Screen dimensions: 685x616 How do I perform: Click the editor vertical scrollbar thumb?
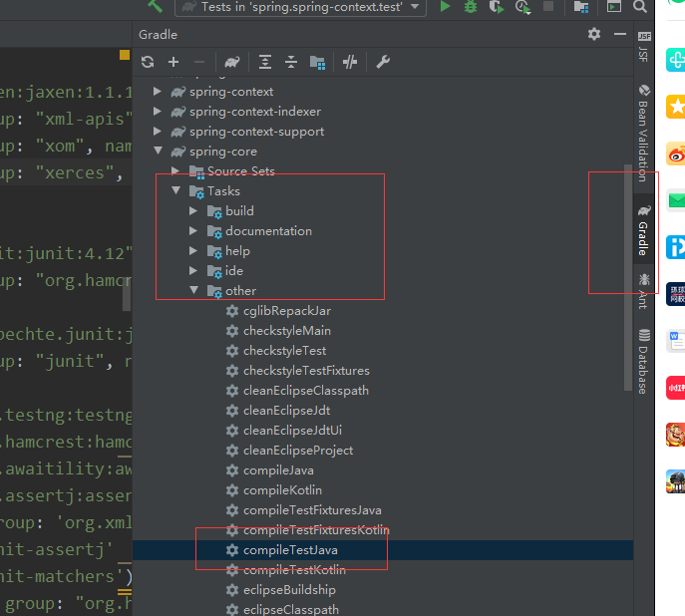(127, 293)
